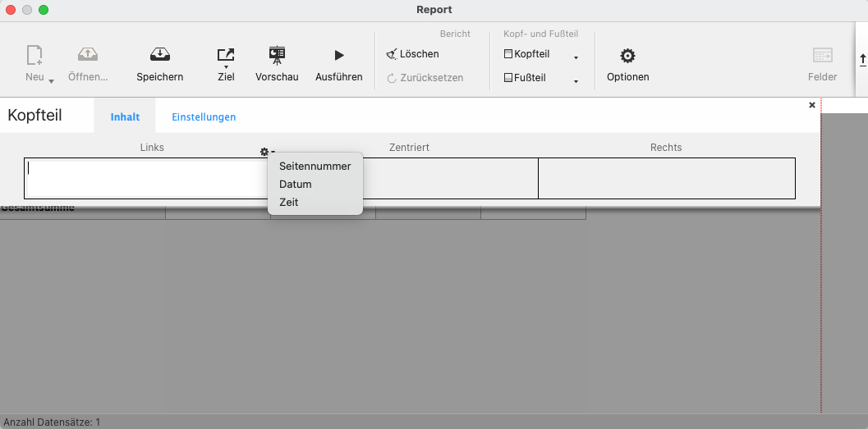Toggle the Fußteil checkbox
The image size is (868, 429).
508,78
